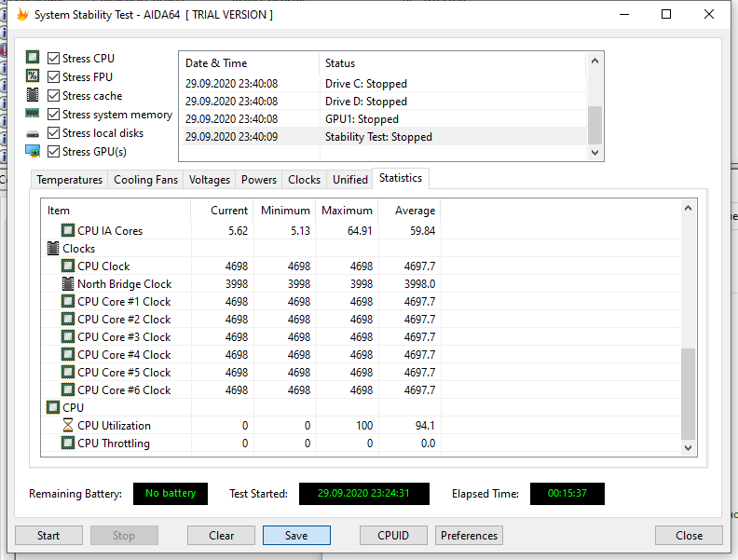This screenshot has width=738, height=560.
Task: Click the Stop button
Action: [x=124, y=536]
